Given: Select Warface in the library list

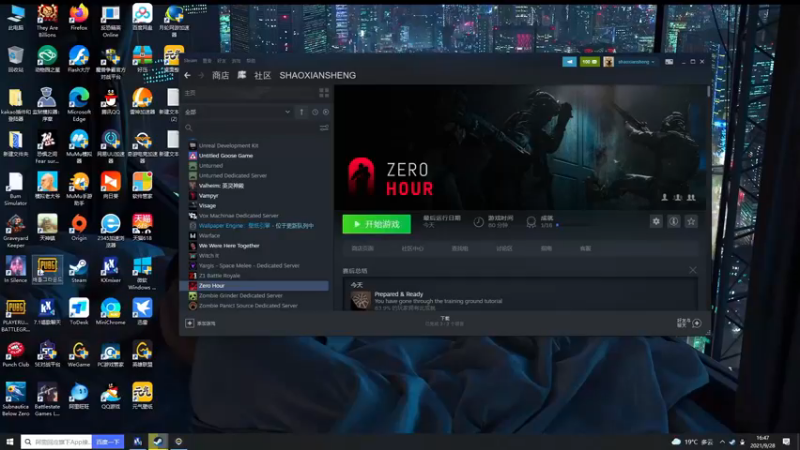Looking at the screenshot, I should [x=209, y=236].
